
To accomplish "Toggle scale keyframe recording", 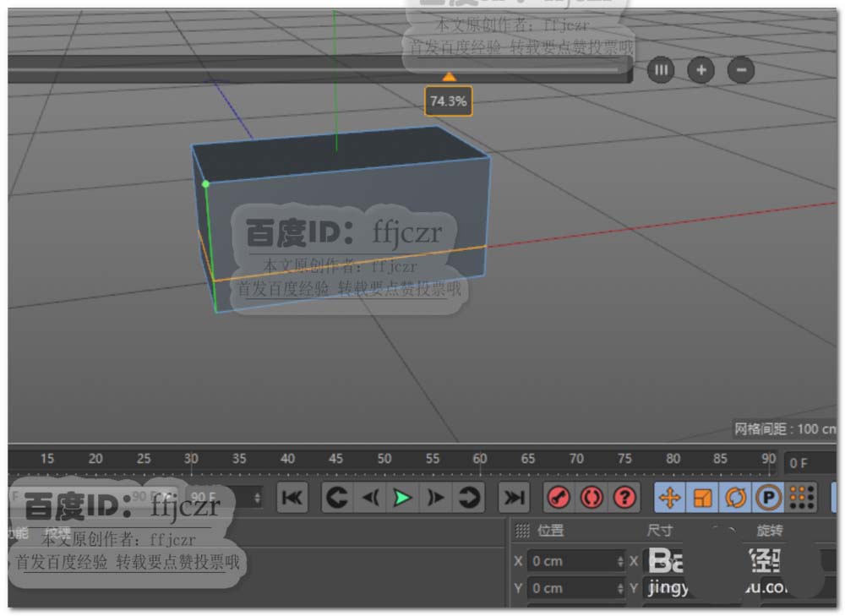I will [702, 497].
